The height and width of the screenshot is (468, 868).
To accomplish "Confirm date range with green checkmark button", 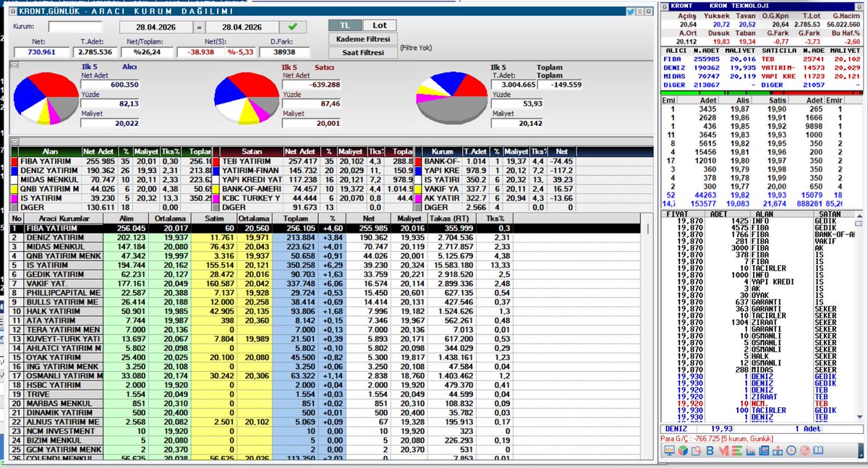I will pyautogui.click(x=293, y=27).
